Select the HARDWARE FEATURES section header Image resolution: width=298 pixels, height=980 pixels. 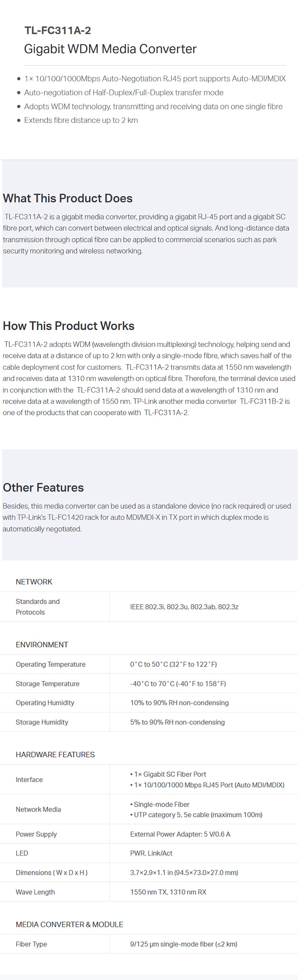55,754
